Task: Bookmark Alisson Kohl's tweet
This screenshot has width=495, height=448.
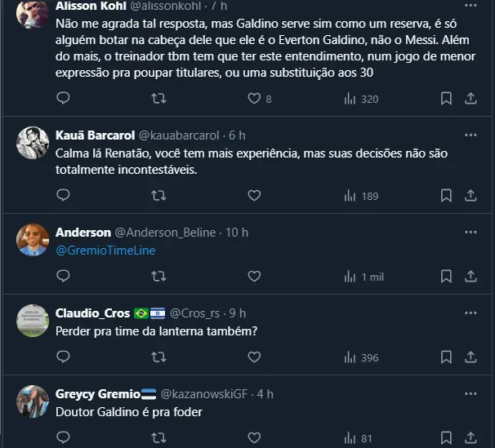Action: tap(446, 99)
